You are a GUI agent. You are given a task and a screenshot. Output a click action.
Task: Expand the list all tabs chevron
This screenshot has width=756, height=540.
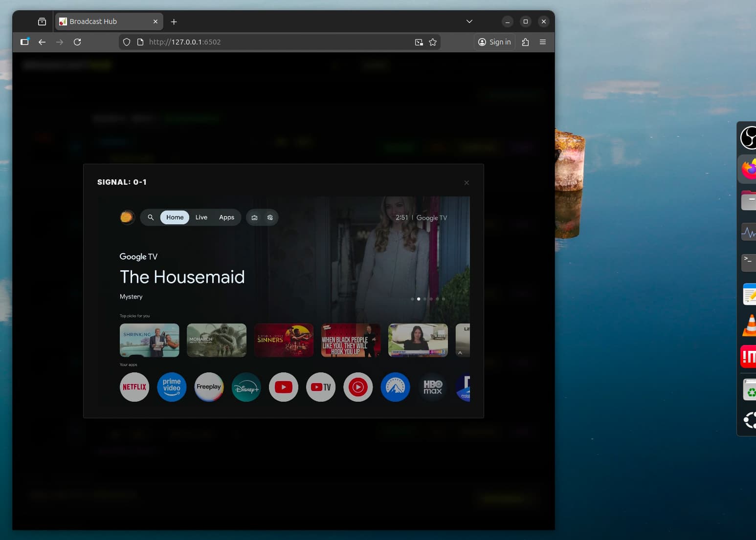click(469, 22)
